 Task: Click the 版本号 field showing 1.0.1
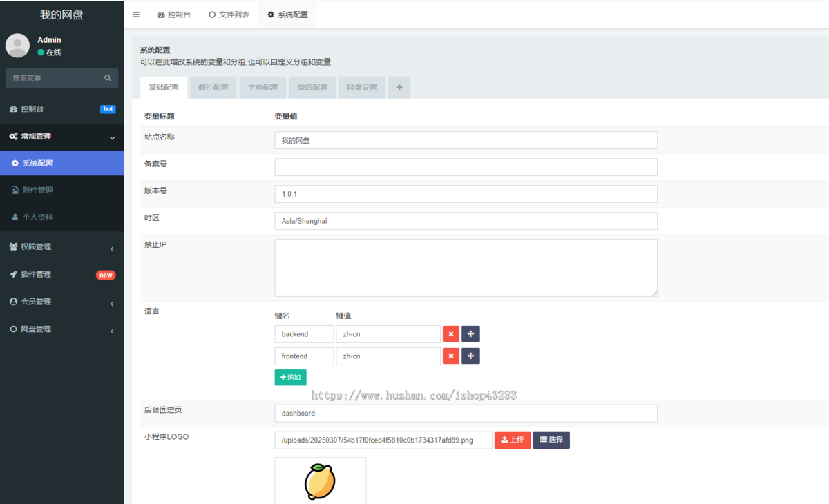coord(466,194)
